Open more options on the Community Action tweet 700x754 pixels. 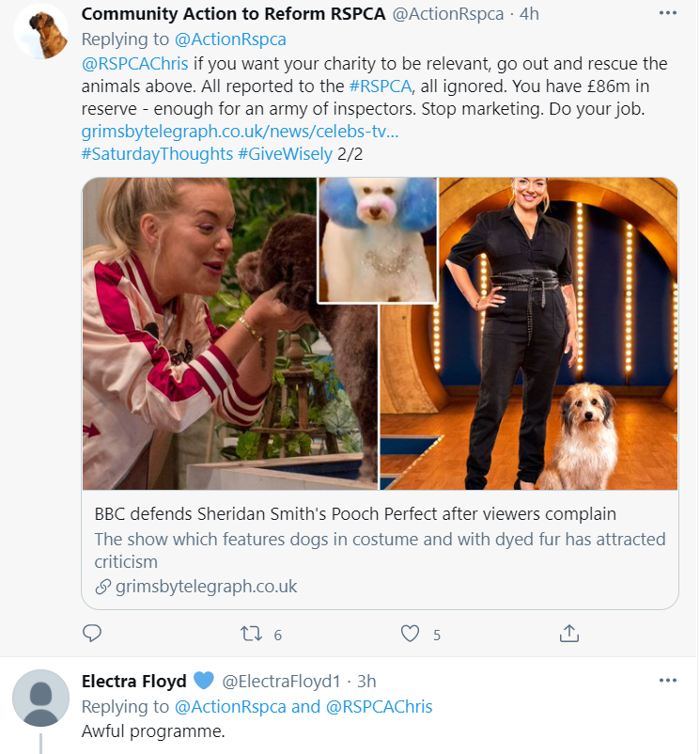tap(667, 14)
